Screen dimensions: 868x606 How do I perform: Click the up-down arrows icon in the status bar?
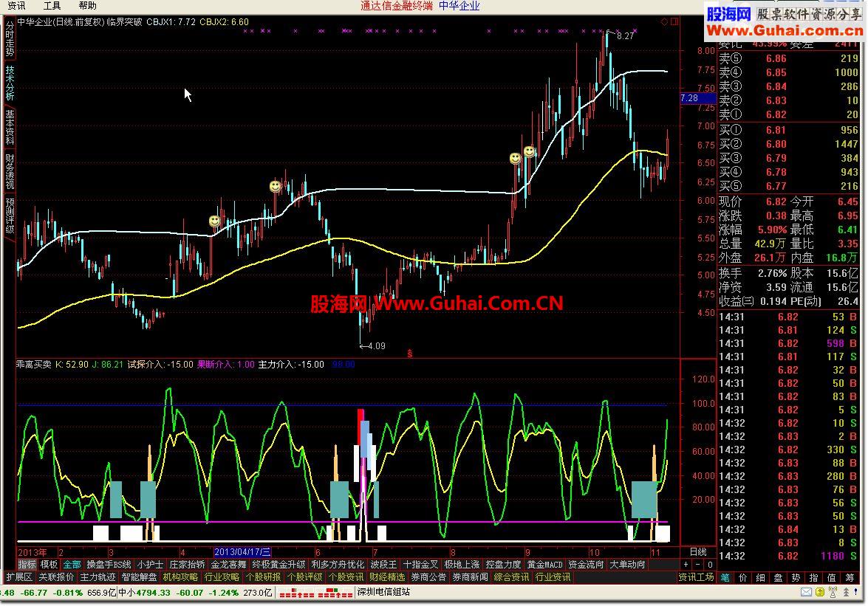click(847, 592)
